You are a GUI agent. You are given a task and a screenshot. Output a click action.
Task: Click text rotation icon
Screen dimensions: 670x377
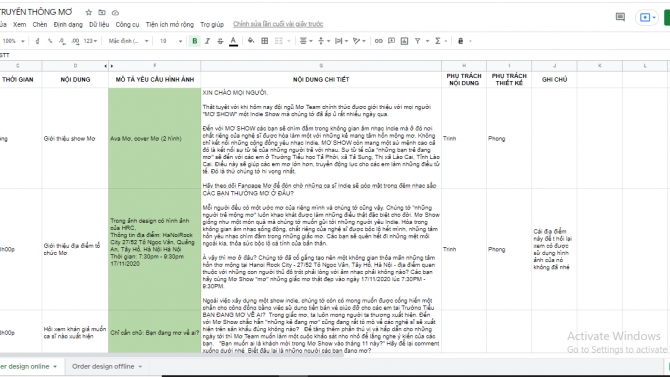coord(356,41)
